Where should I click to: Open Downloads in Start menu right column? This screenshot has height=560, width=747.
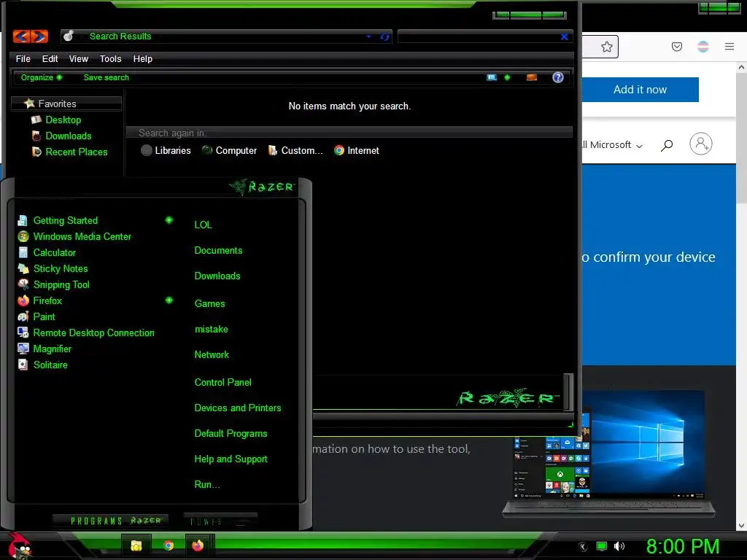[x=217, y=276]
